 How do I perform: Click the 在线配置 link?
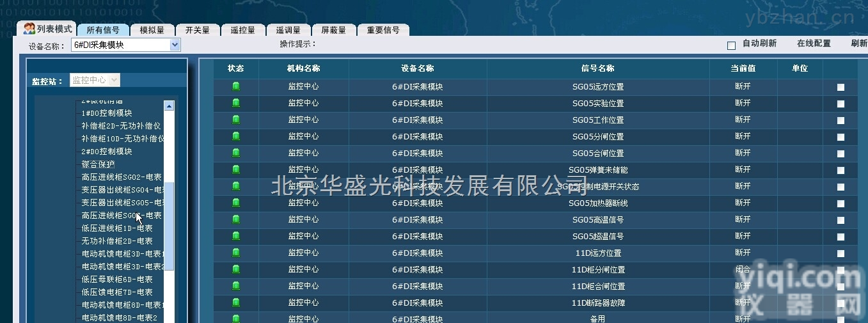click(814, 43)
